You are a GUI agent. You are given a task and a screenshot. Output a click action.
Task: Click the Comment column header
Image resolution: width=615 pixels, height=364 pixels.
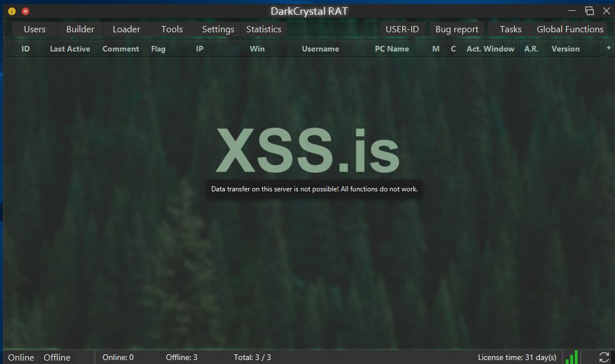(121, 49)
